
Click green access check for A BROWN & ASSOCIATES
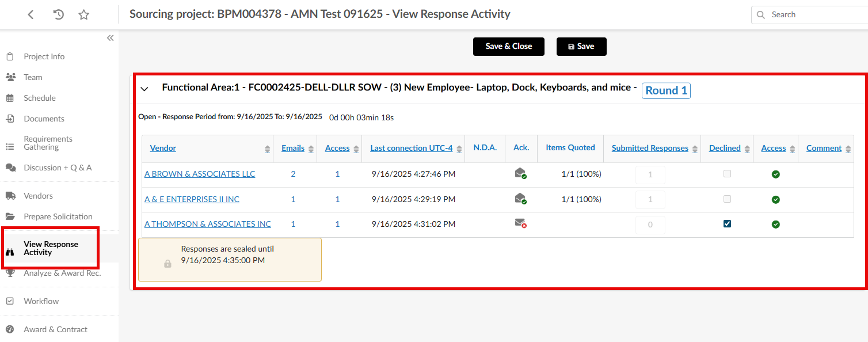click(775, 174)
